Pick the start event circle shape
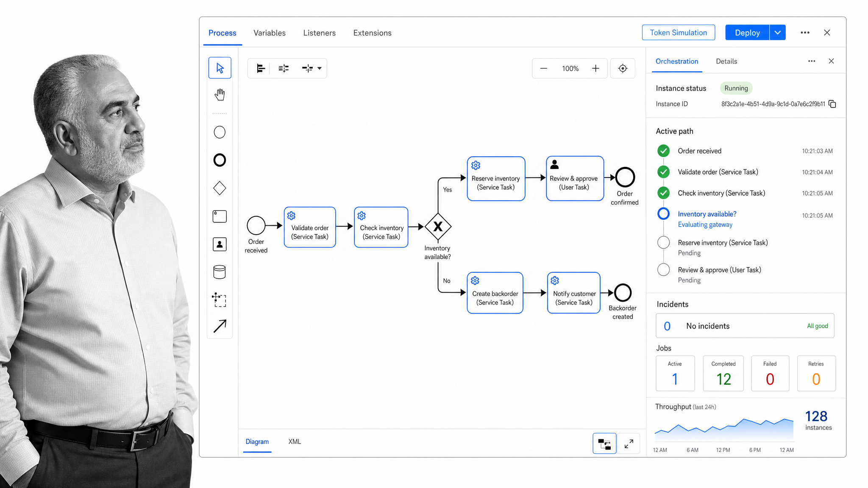The height and width of the screenshot is (488, 868). 220,132
